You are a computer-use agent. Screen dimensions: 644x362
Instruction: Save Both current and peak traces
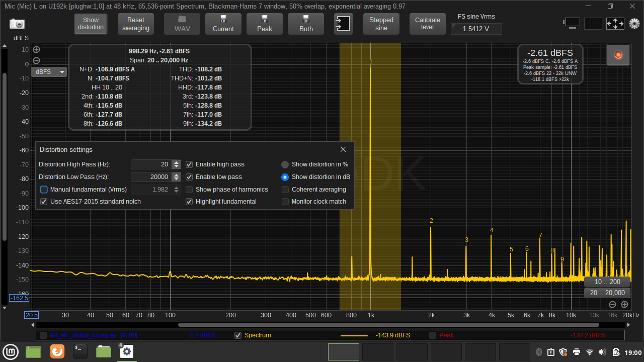point(306,24)
